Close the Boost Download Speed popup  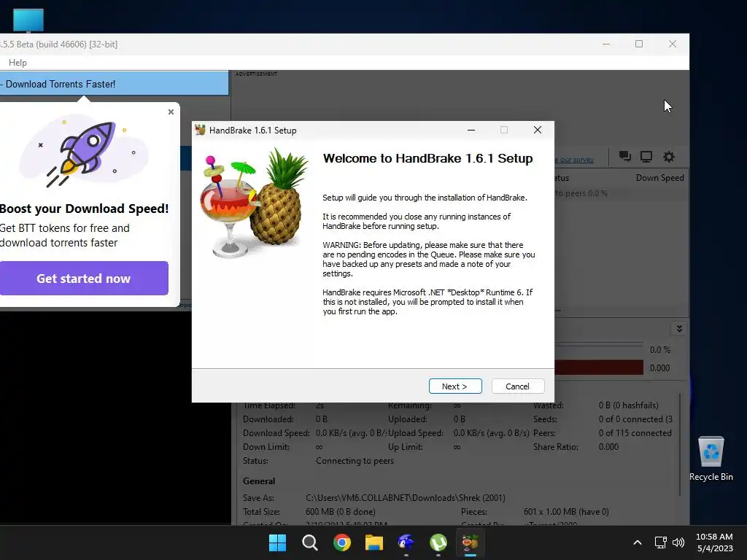click(x=171, y=112)
